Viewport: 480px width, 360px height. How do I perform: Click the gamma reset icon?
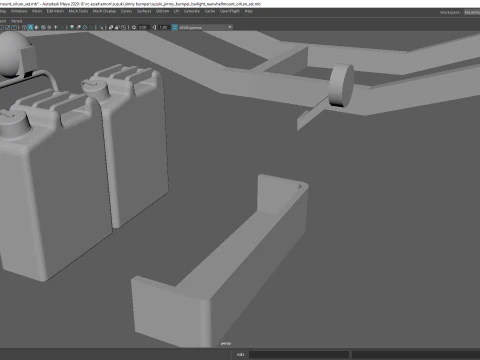[x=154, y=27]
